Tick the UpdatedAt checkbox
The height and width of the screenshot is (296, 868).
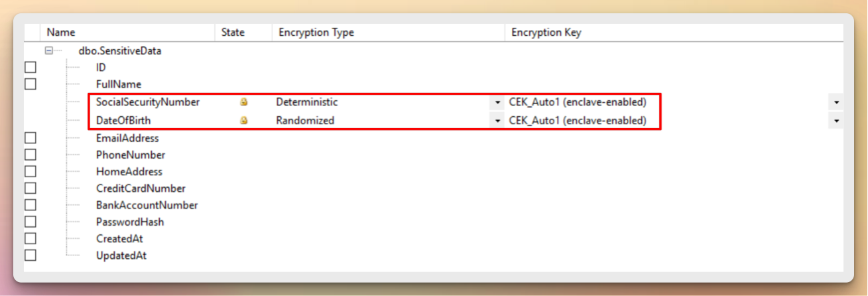(x=30, y=255)
